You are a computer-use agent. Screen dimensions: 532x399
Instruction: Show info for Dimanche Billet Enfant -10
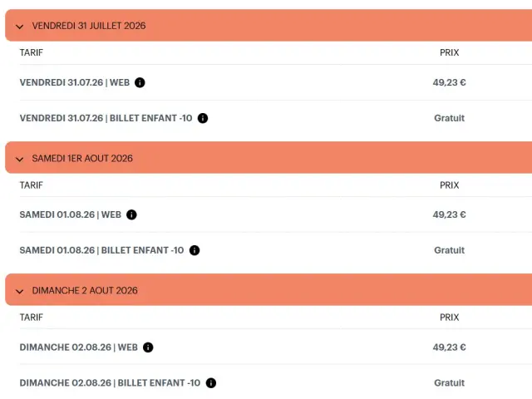point(211,383)
